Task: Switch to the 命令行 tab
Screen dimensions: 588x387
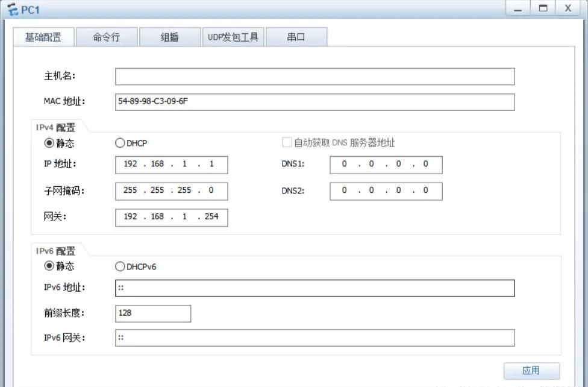Action: click(107, 37)
